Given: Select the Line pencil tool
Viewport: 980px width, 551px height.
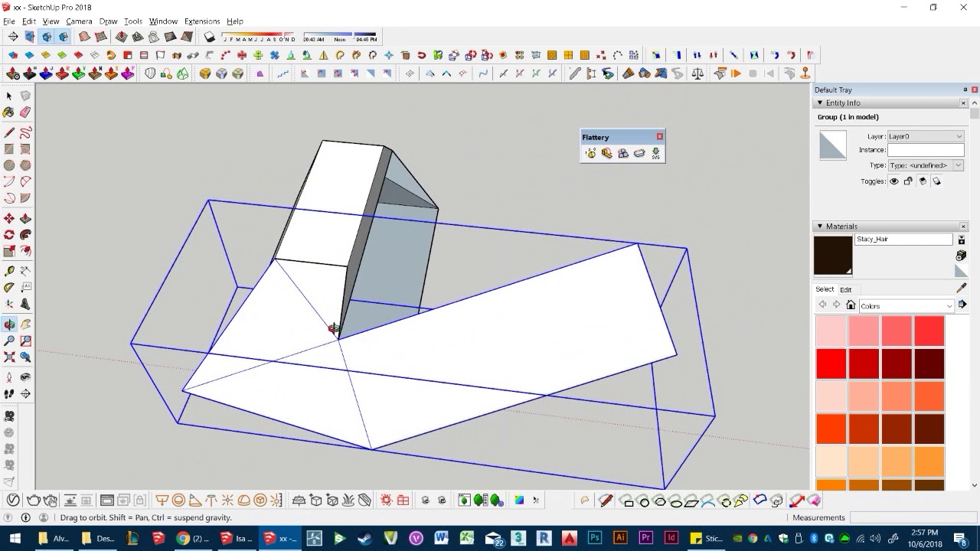Looking at the screenshot, I should tap(9, 132).
